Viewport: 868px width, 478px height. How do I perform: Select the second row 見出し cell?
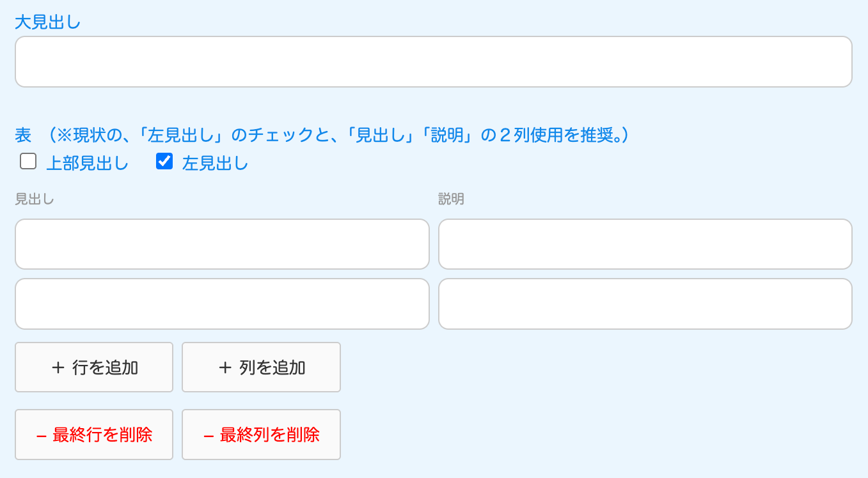coord(222,304)
